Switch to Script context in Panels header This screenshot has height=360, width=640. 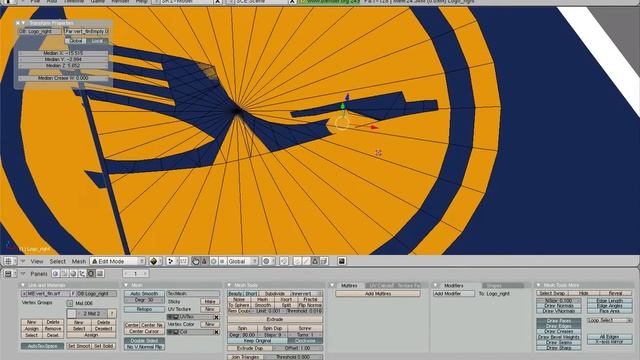tap(64, 274)
